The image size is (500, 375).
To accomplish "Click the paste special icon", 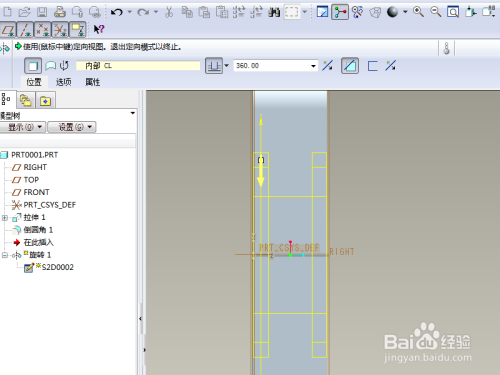I will pos(222,12).
